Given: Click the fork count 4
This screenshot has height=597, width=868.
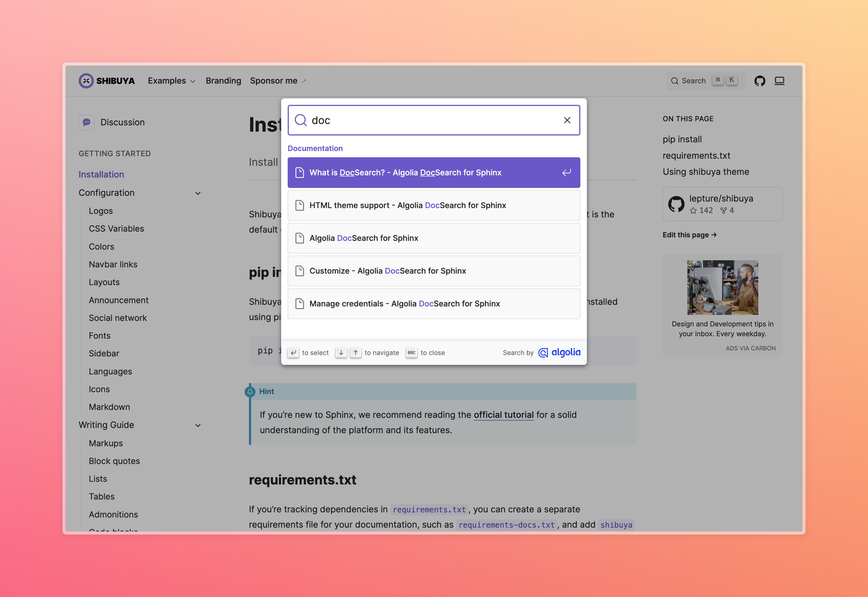Looking at the screenshot, I should pyautogui.click(x=727, y=211).
